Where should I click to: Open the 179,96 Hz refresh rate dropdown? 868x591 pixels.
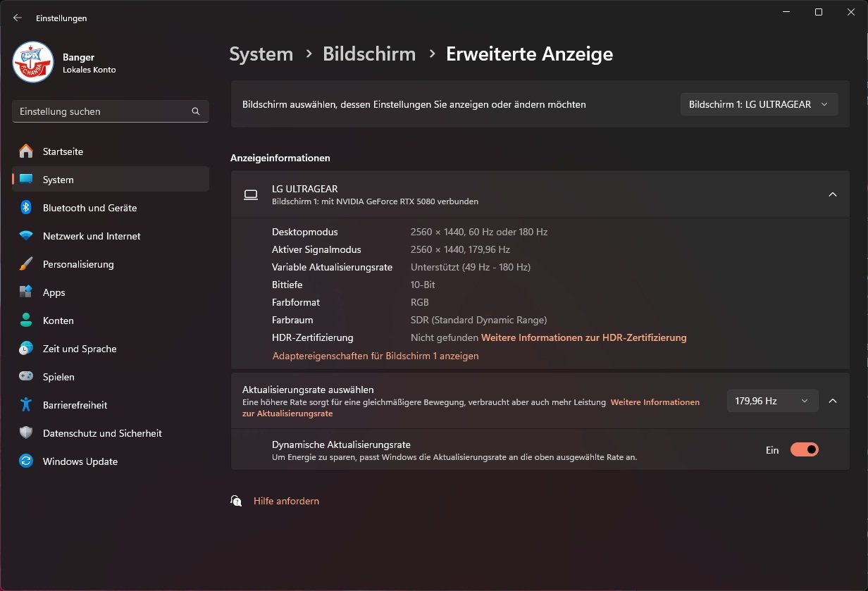772,401
